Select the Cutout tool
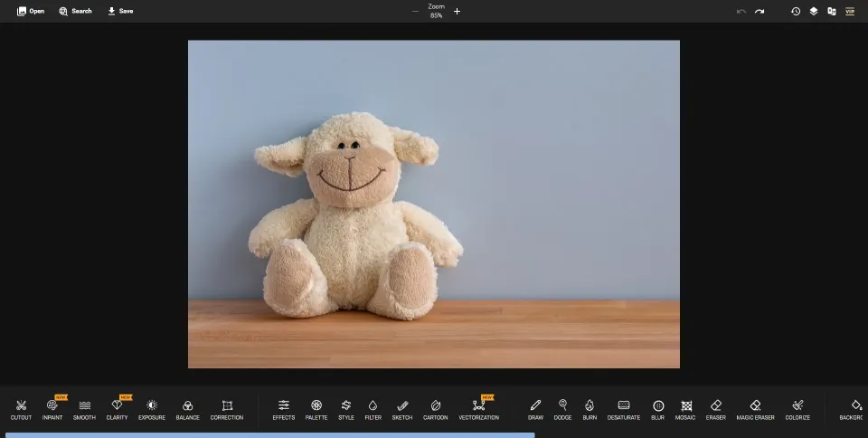 point(21,410)
